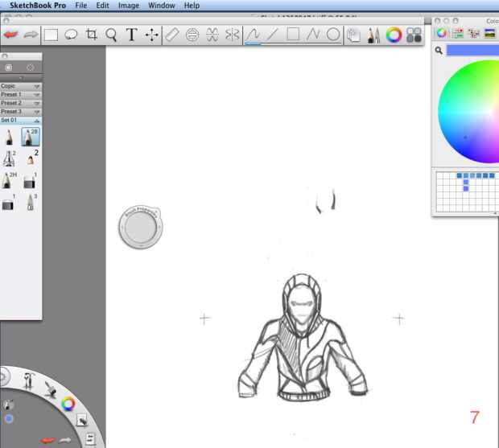The width and height of the screenshot is (499, 448).
Task: Select the pen nib brush labeled 3
Action: (x=31, y=203)
